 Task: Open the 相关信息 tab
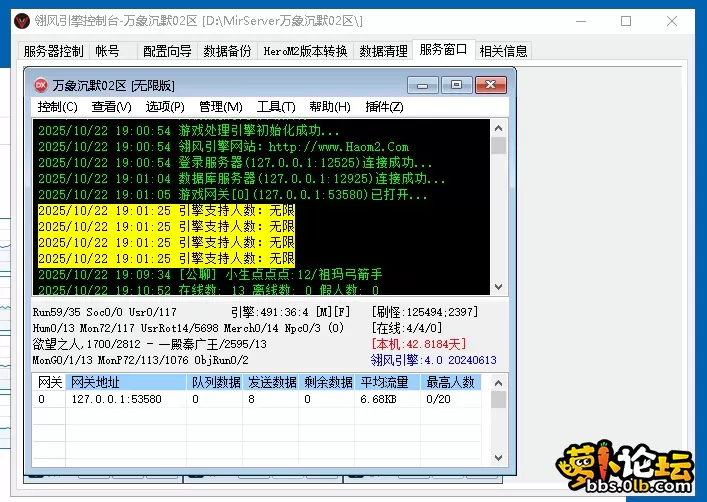(x=504, y=51)
